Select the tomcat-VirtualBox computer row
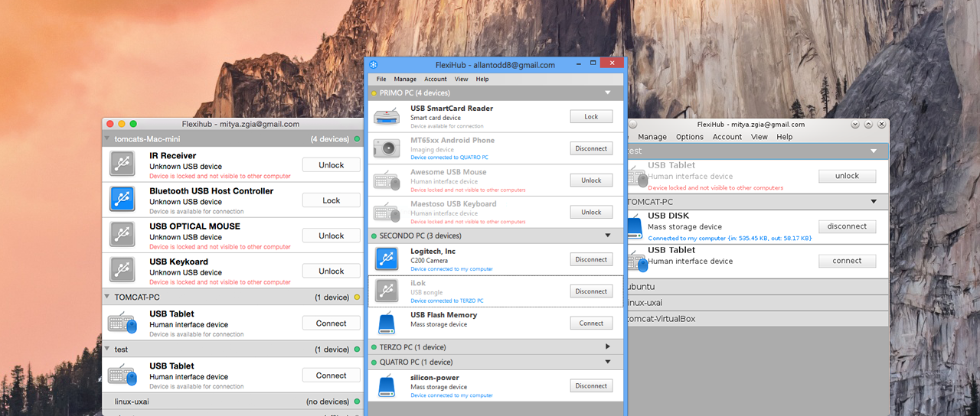This screenshot has height=416, width=980. point(756,319)
